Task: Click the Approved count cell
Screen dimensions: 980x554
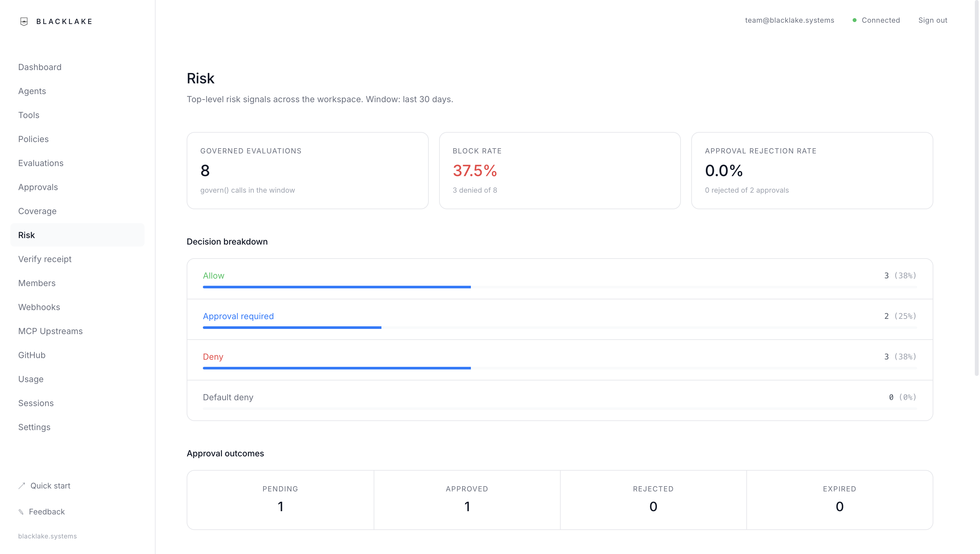Action: coord(467,500)
